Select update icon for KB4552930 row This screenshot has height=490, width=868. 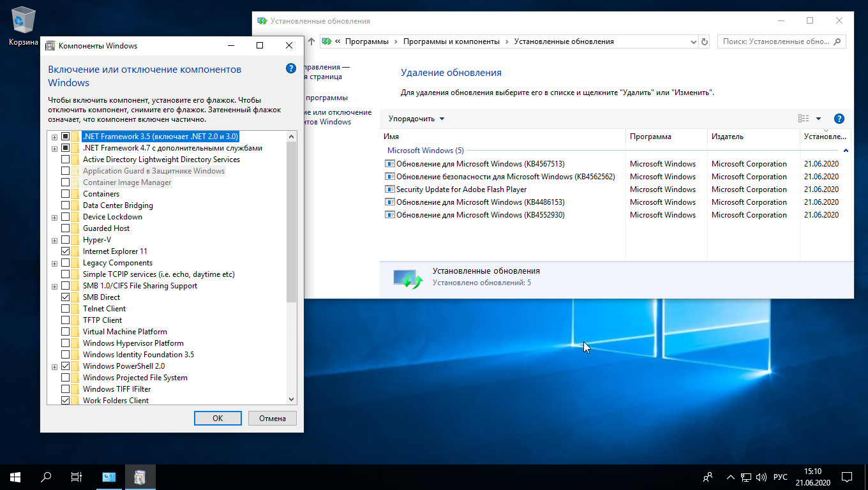click(x=390, y=215)
